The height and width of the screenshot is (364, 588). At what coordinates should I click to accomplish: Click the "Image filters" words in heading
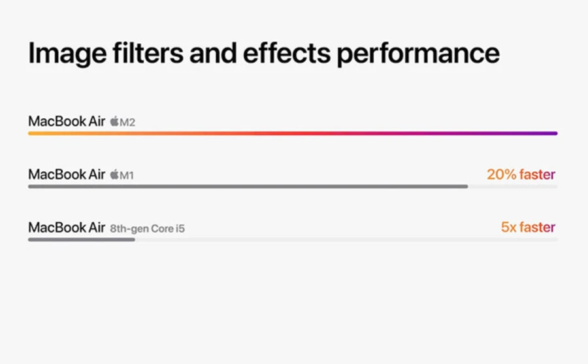click(106, 54)
